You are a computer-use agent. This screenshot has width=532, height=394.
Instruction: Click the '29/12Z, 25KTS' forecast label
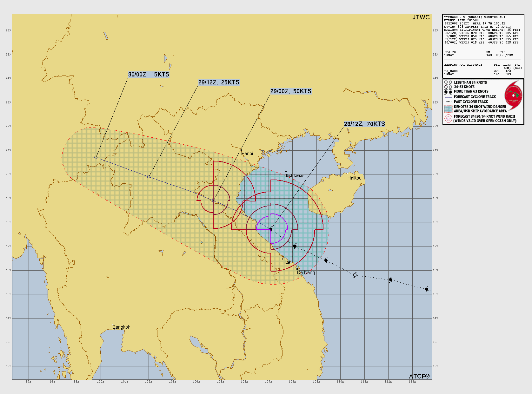219,82
